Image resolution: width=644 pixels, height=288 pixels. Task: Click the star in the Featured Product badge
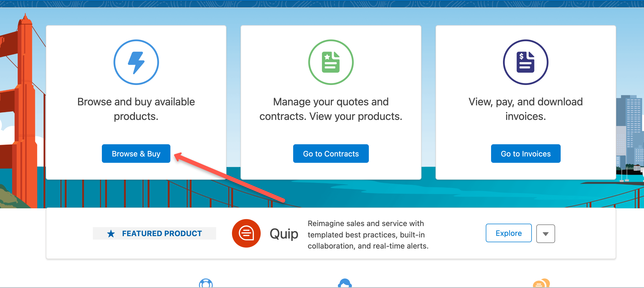(111, 233)
